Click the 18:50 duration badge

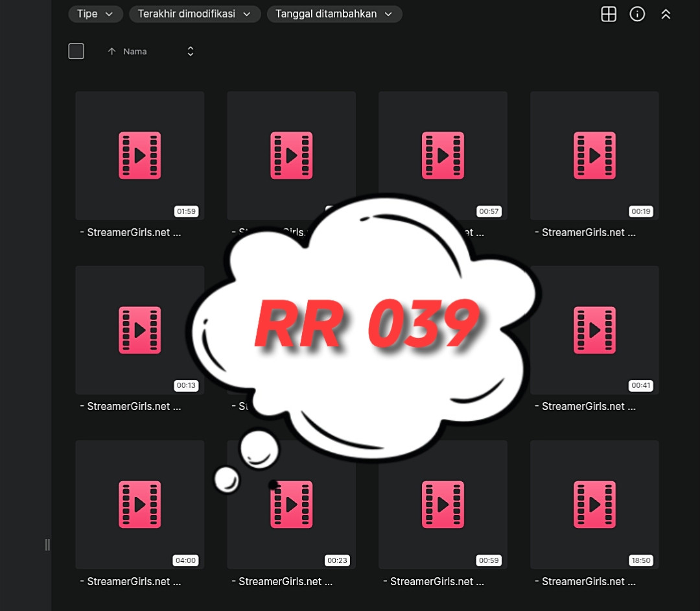[x=640, y=560]
